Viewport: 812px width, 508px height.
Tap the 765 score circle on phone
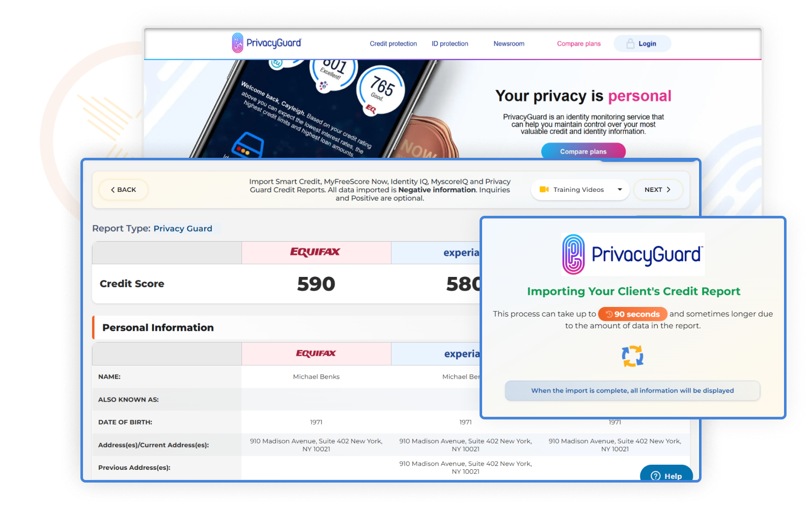tap(381, 87)
